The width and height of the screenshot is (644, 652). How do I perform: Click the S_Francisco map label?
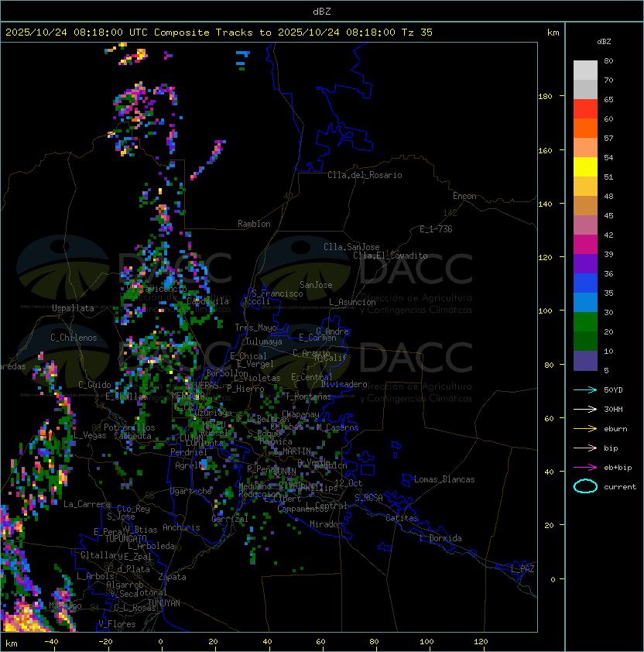pos(277,294)
